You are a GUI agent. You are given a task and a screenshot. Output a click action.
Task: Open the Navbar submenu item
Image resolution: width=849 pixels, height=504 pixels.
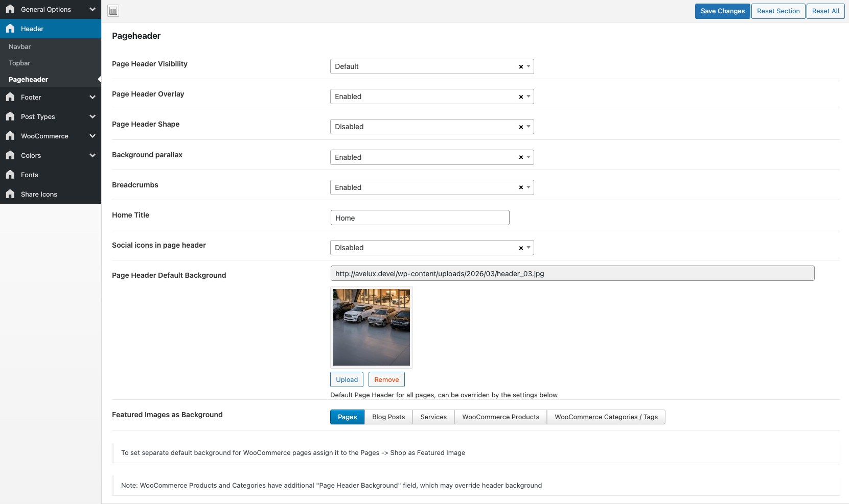[x=20, y=46]
